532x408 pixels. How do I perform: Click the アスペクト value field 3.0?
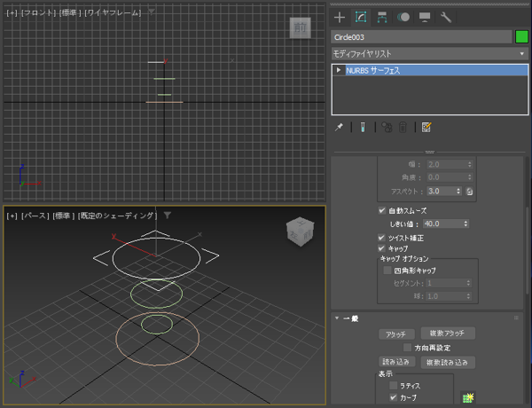click(441, 191)
